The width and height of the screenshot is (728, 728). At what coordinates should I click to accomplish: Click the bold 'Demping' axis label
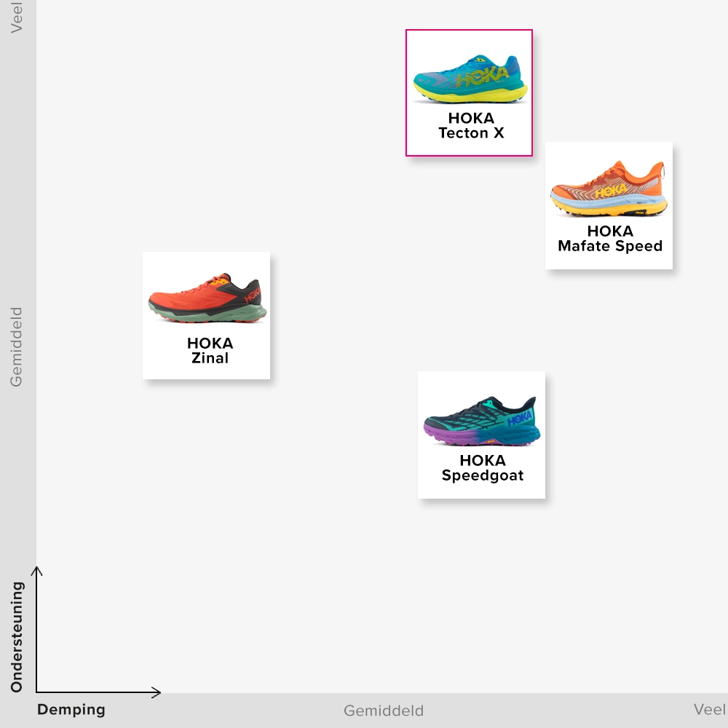tap(71, 710)
